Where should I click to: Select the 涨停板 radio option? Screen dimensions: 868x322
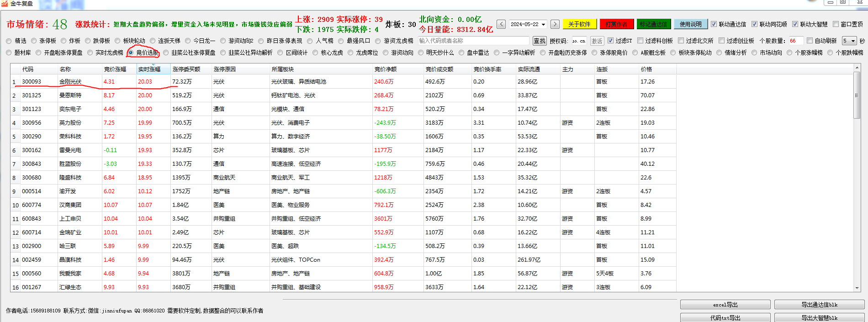[33, 41]
